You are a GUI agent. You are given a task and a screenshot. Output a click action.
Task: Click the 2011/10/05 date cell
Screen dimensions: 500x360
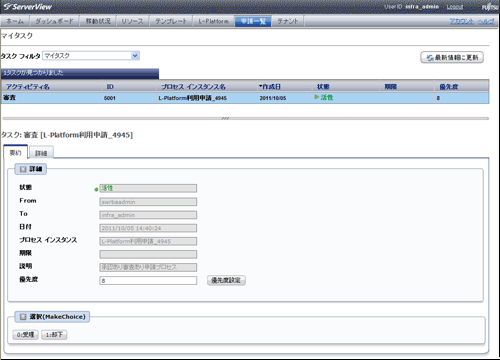tap(273, 98)
